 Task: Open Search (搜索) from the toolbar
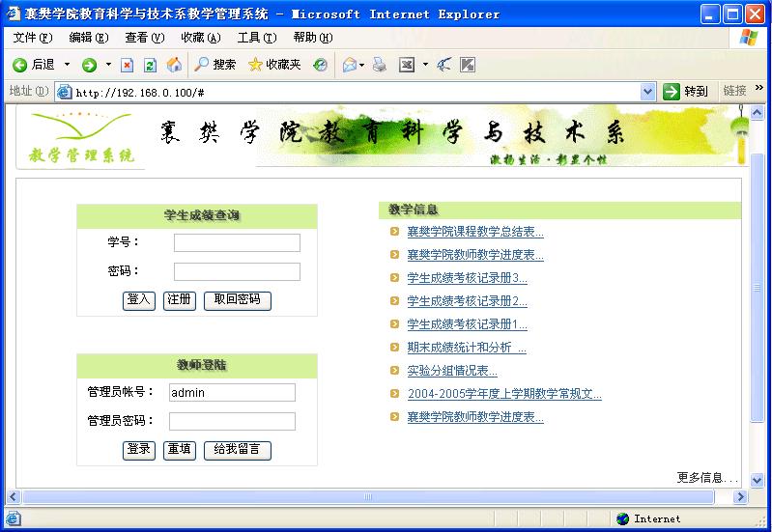(214, 65)
